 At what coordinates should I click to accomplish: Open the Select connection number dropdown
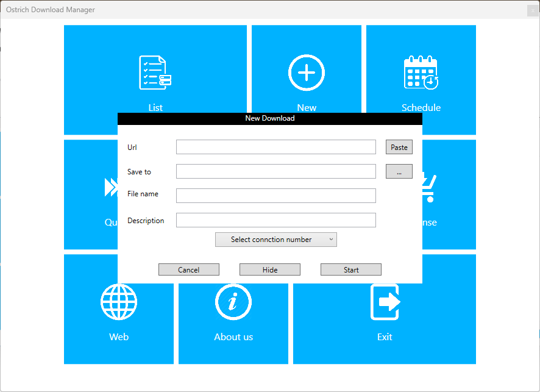pyautogui.click(x=275, y=240)
